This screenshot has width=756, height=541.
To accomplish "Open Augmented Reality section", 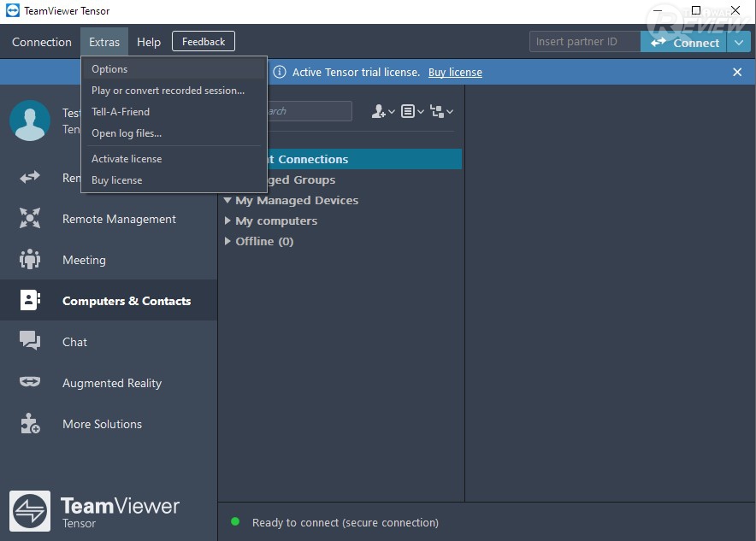I will tap(109, 383).
